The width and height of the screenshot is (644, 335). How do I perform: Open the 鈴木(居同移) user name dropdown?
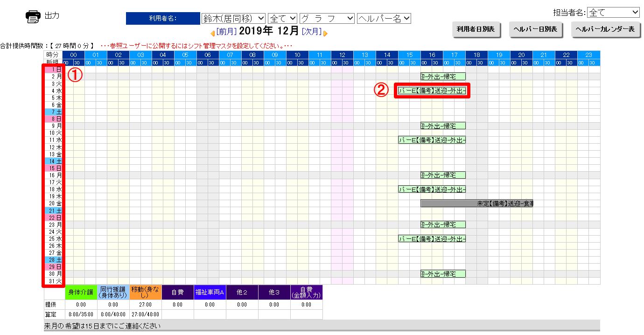(233, 18)
